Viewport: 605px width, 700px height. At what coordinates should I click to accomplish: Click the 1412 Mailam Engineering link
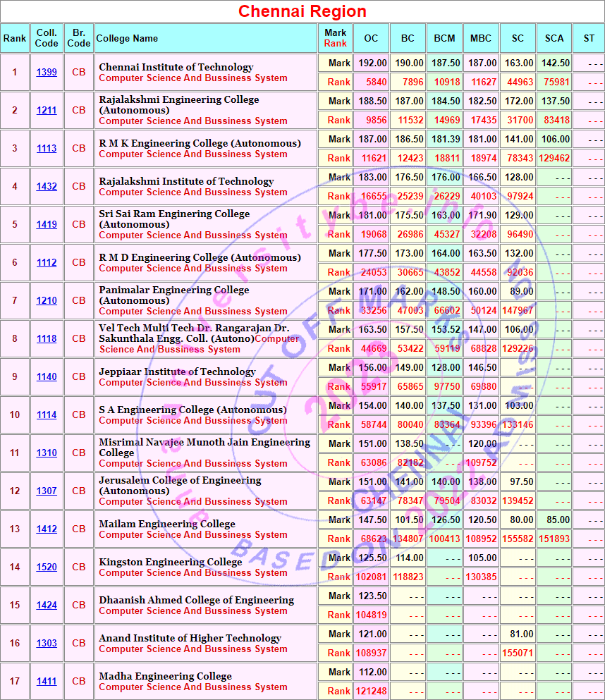(47, 529)
